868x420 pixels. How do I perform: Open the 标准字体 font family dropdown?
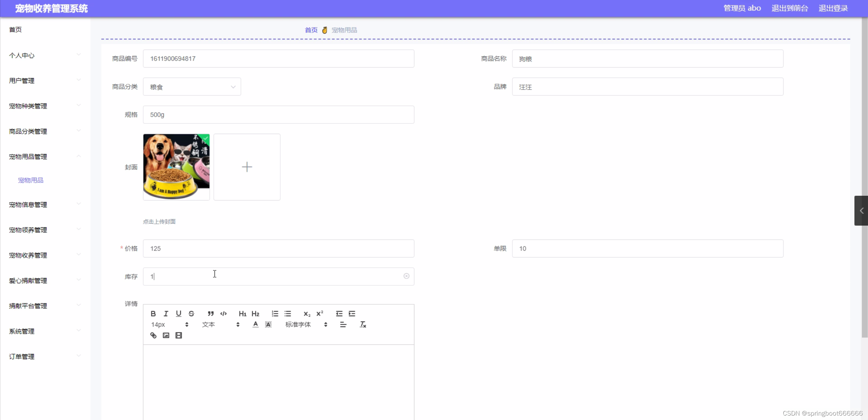coord(306,324)
